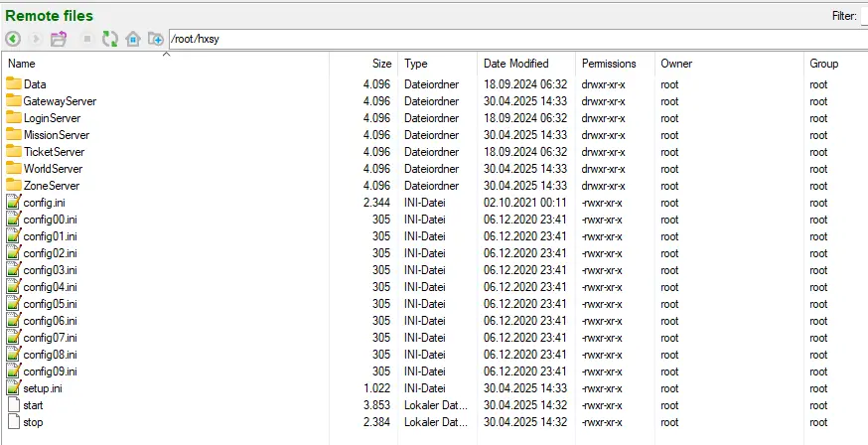This screenshot has width=868, height=445.
Task: Select the TicketServer folder icon
Action: click(x=14, y=152)
